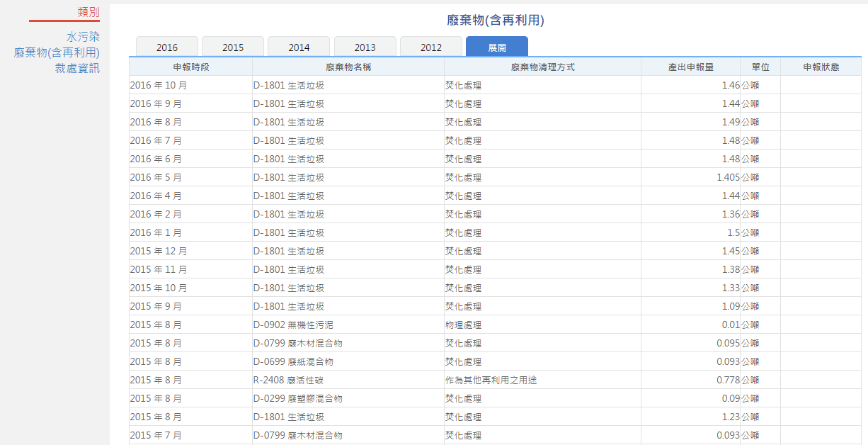Screen dimensions: 868x445
Task: Select the 2016 年 2 月 cell
Action: pos(190,214)
